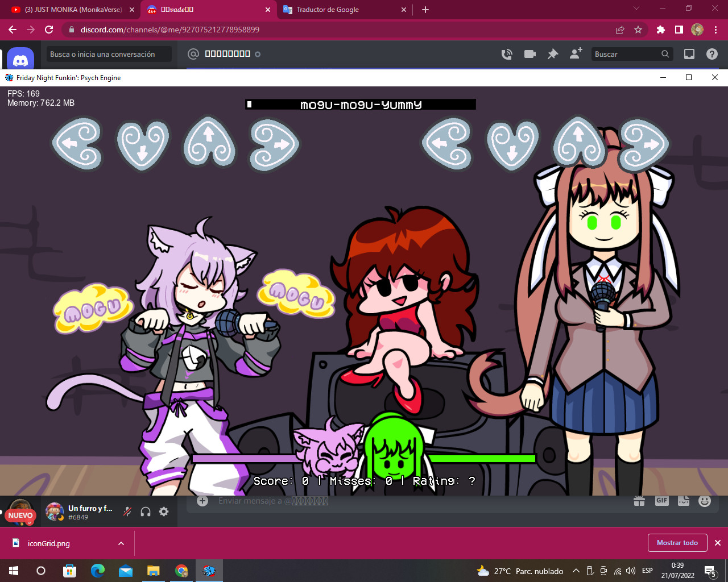
Task: Start a voice call in Discord
Action: [x=506, y=54]
